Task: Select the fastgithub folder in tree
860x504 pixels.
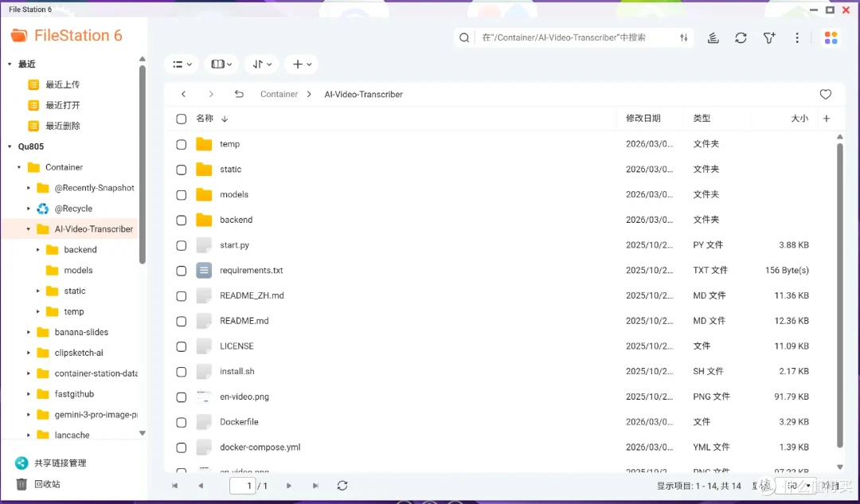Action: (x=74, y=394)
